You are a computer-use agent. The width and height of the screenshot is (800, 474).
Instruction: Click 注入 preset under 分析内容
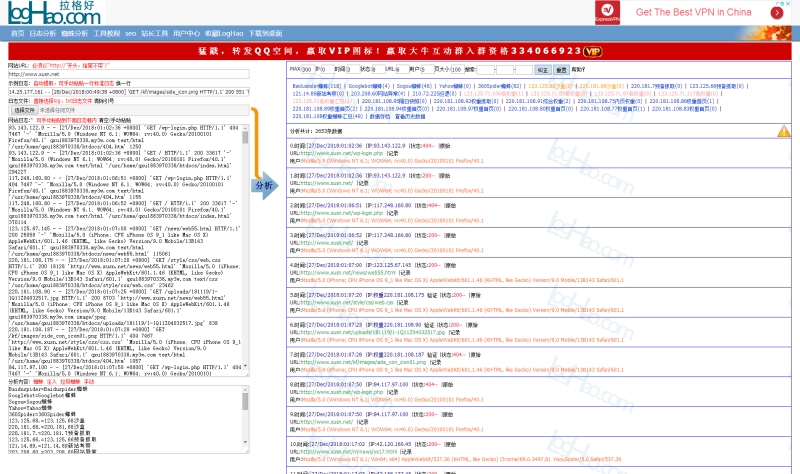(x=52, y=382)
